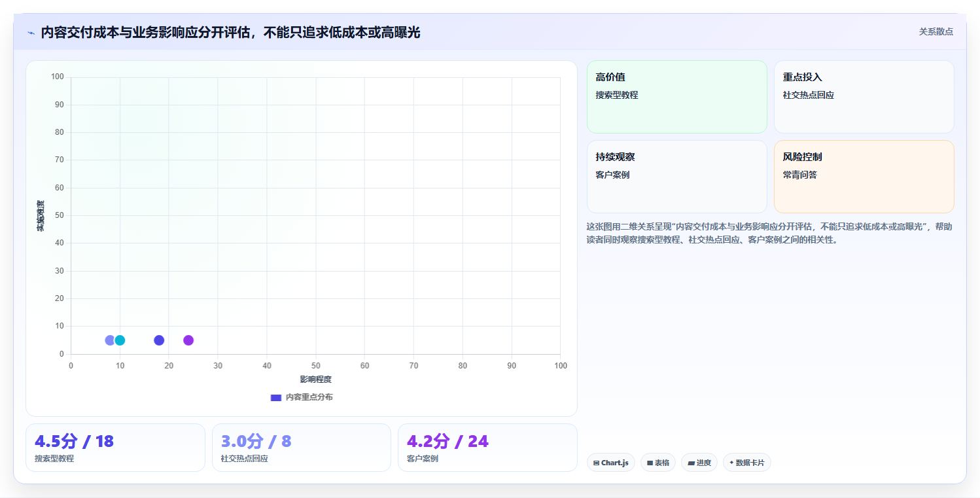The width and height of the screenshot is (980, 498).
Task: Click 社交热点回应 text in 重点投入 card
Action: 809,95
